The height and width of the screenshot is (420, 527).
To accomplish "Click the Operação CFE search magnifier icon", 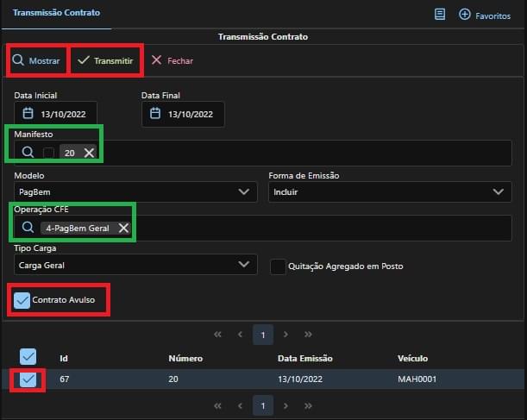I will coord(28,228).
